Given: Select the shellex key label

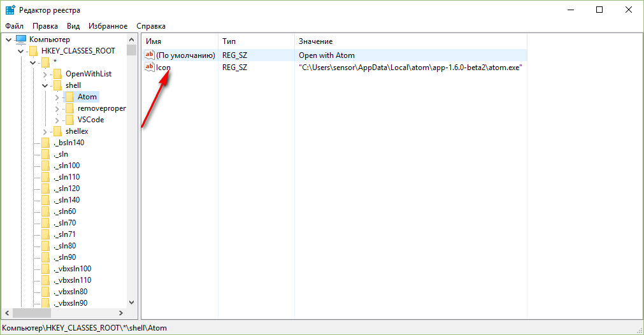Looking at the screenshot, I should pos(77,131).
